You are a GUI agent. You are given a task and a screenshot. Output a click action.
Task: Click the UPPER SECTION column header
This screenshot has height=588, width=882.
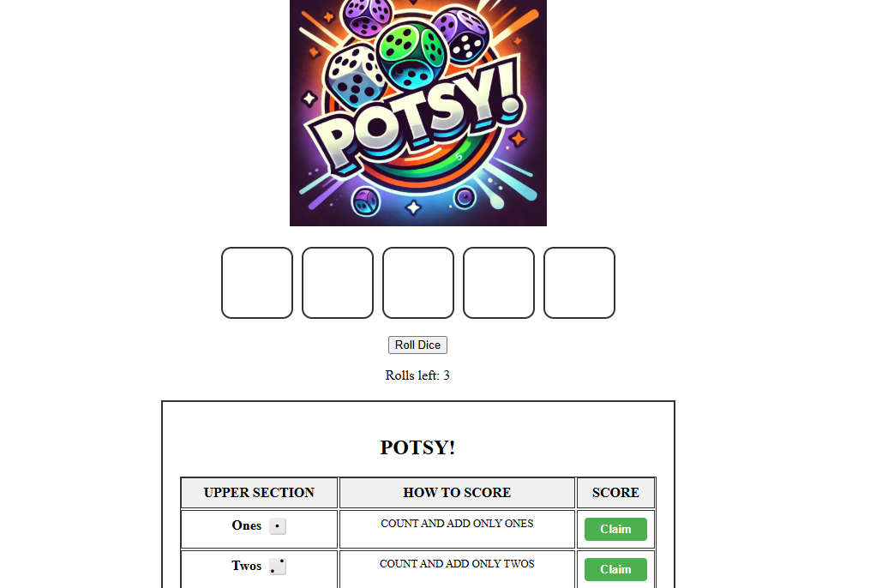pyautogui.click(x=258, y=493)
